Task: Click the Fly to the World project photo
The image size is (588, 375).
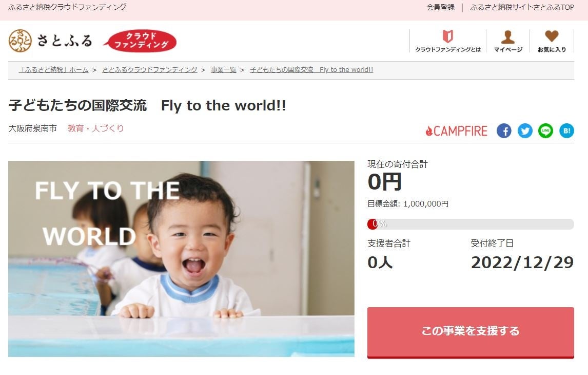Action: (181, 258)
